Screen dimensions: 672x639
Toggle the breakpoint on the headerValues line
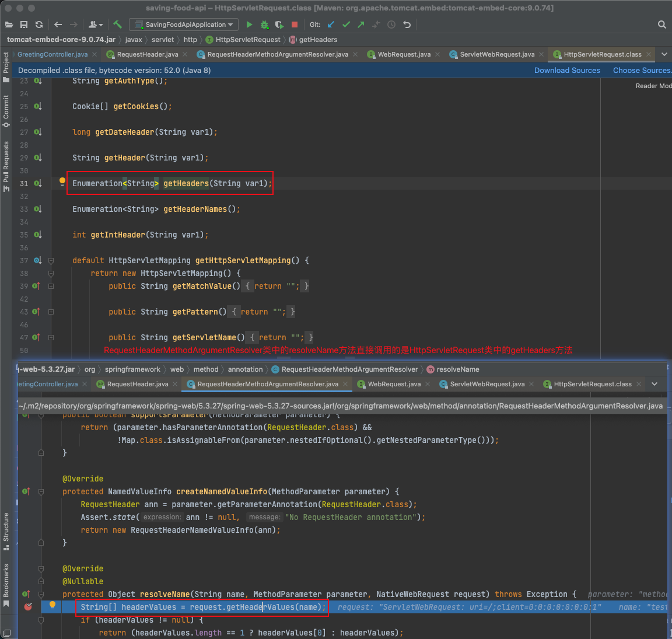27,607
